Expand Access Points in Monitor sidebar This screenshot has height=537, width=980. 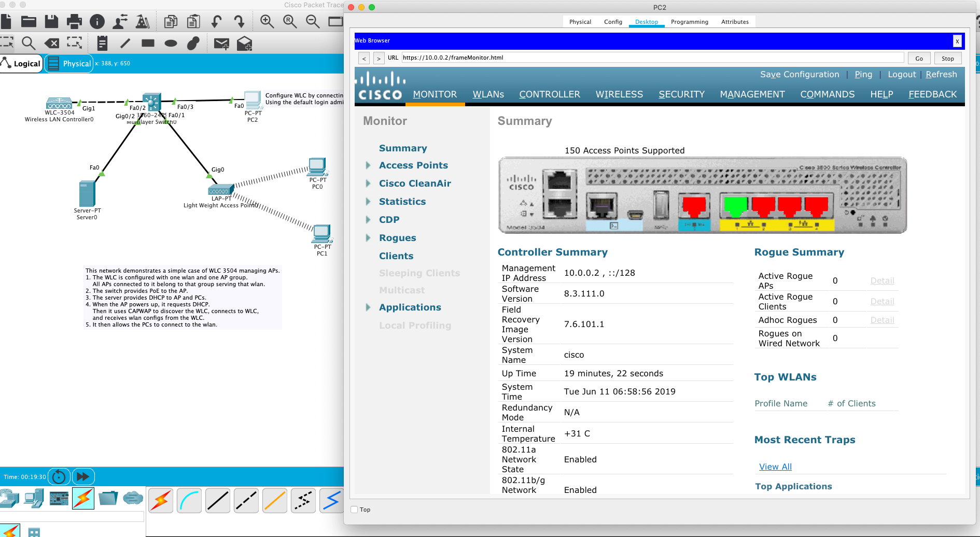pyautogui.click(x=368, y=165)
